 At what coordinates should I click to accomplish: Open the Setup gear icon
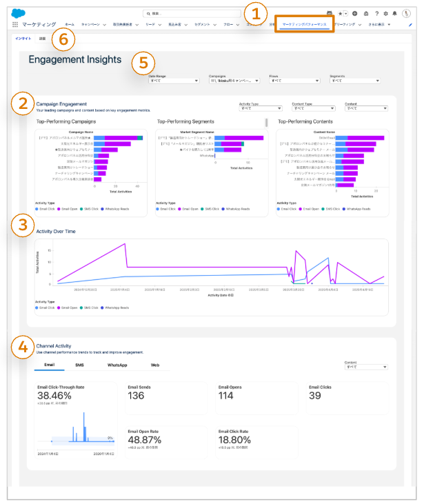tap(386, 14)
